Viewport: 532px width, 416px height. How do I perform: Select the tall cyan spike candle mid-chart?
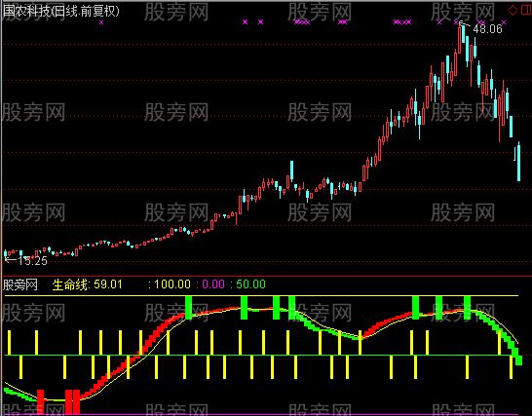point(291,172)
